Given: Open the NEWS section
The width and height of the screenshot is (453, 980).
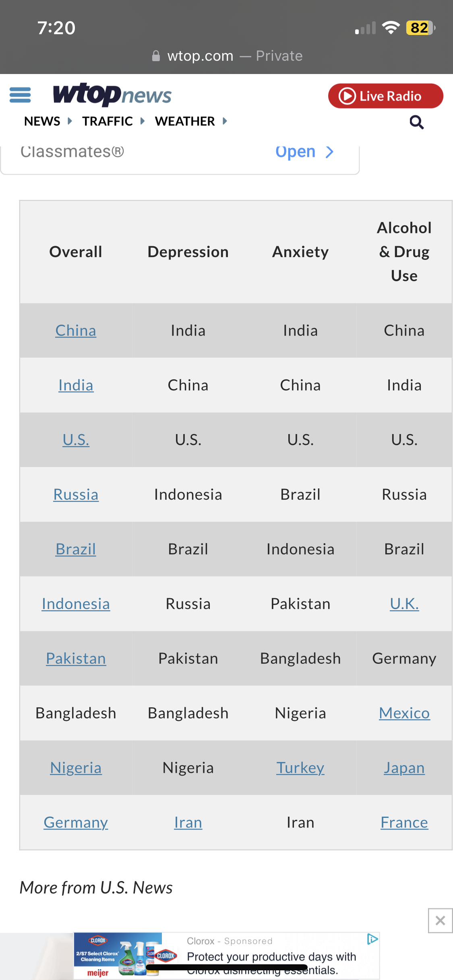Looking at the screenshot, I should [x=42, y=121].
